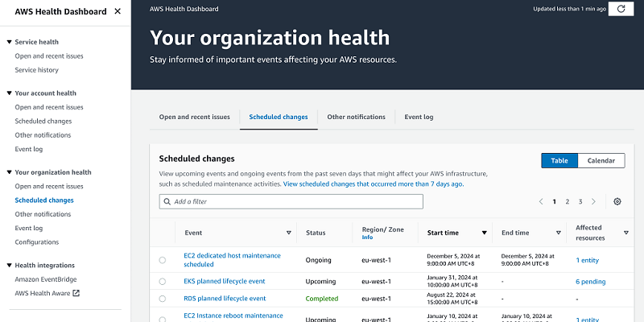Select the EC2 dedicated host maintenance row radio
The height and width of the screenshot is (322, 644).
click(163, 260)
